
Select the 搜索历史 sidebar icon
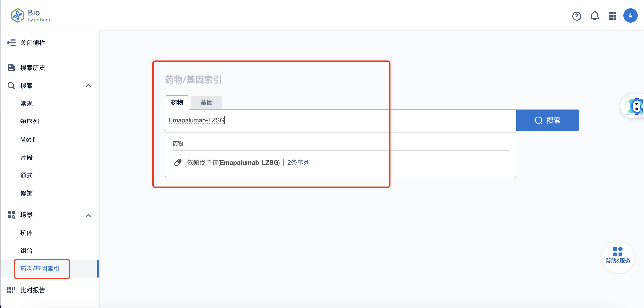[11, 67]
